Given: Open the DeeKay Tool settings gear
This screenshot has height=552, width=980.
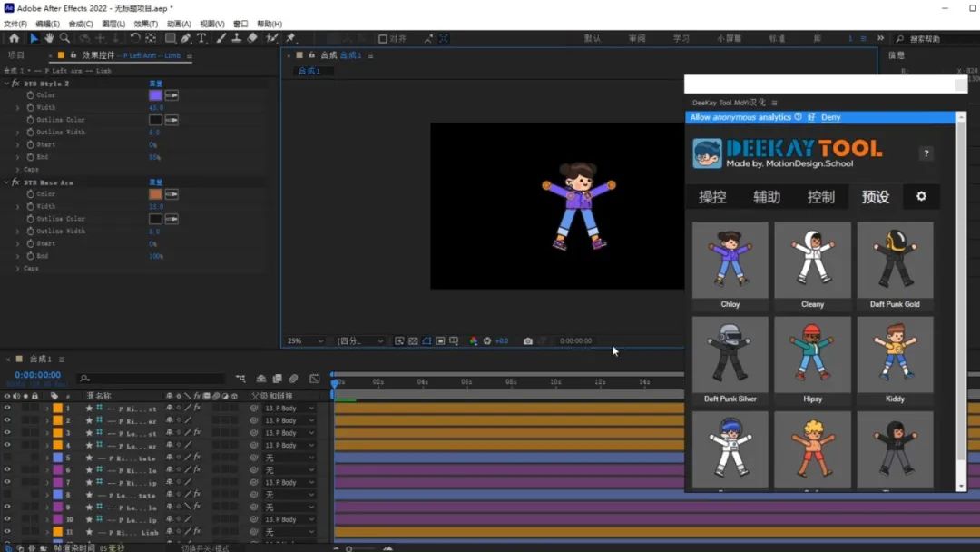Looking at the screenshot, I should (921, 196).
